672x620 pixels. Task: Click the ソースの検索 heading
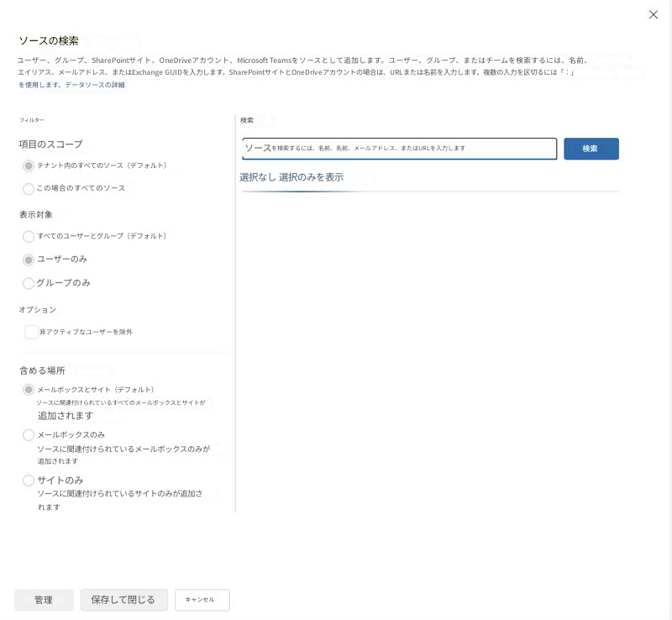coord(49,40)
